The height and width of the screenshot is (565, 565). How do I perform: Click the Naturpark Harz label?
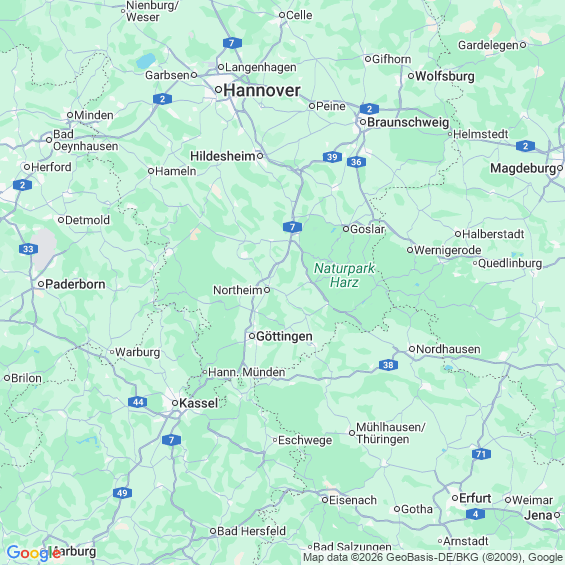tap(344, 275)
